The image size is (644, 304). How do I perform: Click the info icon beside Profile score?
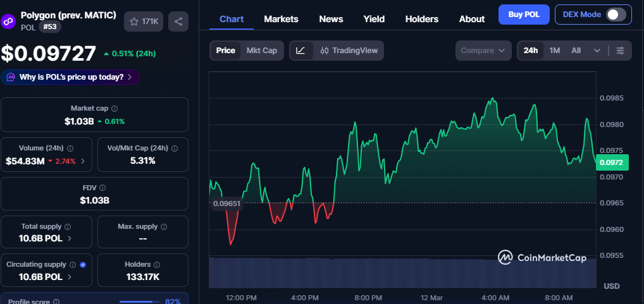(x=56, y=301)
